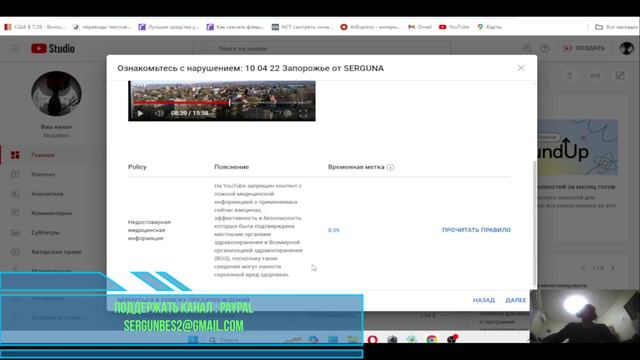Open the Как скачать bookmark
The width and height of the screenshot is (640, 360).
tap(236, 27)
